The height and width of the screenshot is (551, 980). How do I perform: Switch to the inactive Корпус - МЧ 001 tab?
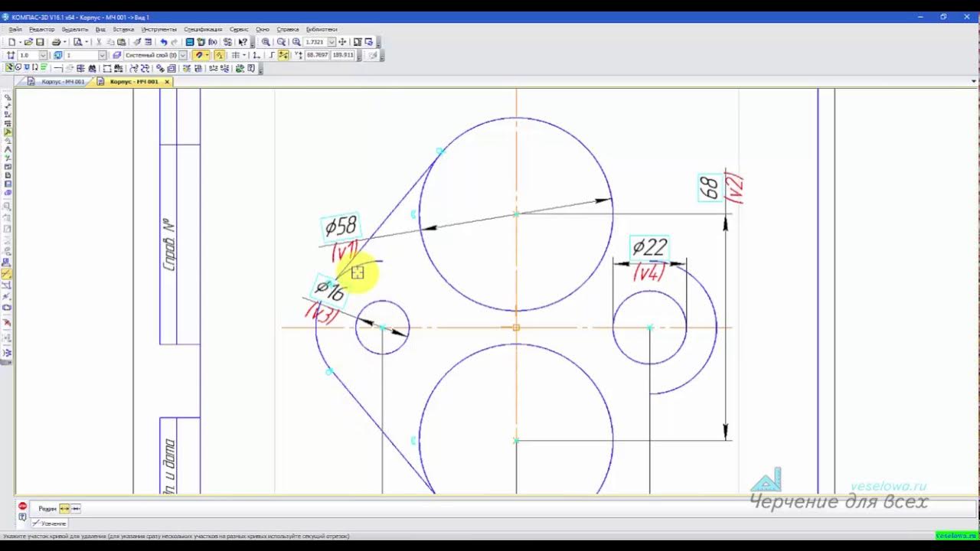click(x=58, y=81)
